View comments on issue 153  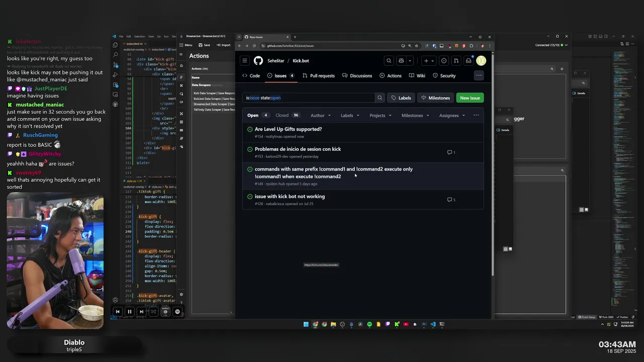(451, 152)
